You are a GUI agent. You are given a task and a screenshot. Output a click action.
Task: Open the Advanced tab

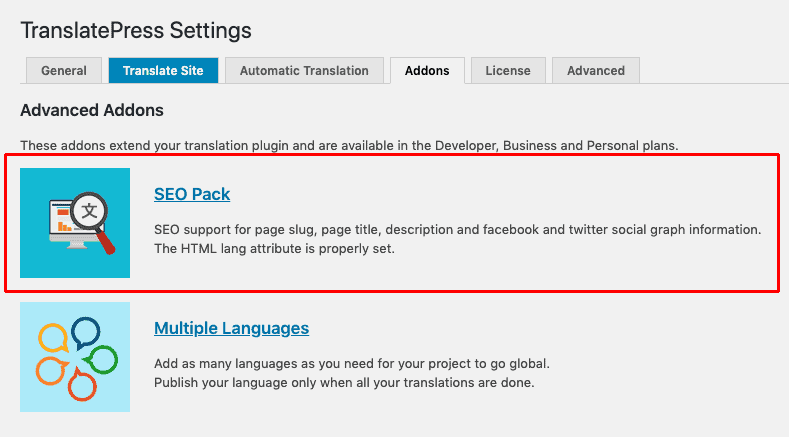(596, 70)
